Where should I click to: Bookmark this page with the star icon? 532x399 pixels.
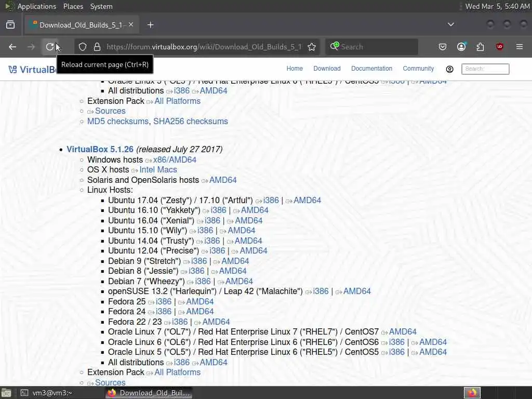312,47
